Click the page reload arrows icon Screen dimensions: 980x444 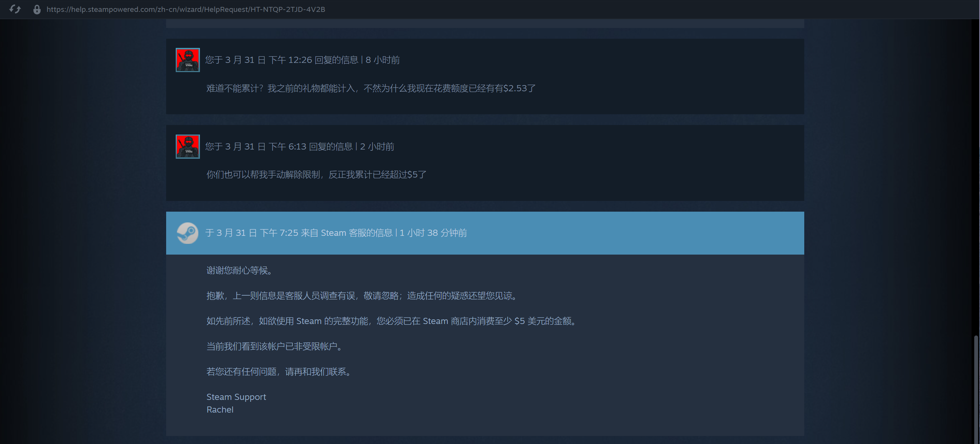pyautogui.click(x=15, y=9)
